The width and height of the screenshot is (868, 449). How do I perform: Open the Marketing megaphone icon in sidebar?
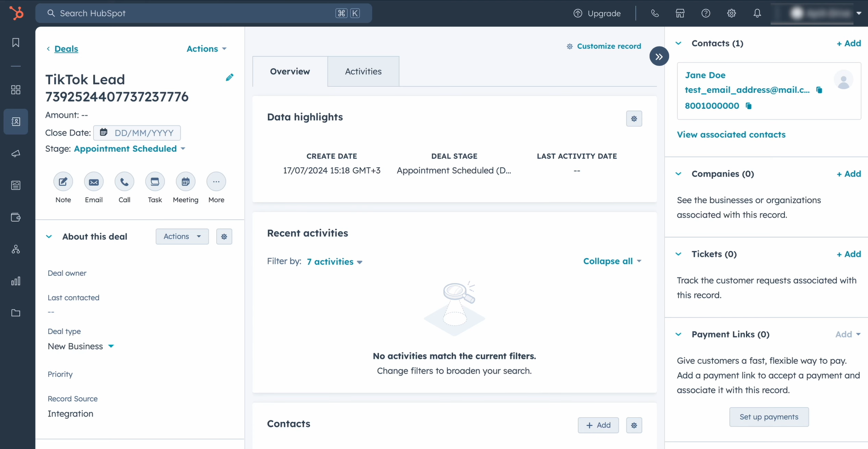tap(16, 153)
